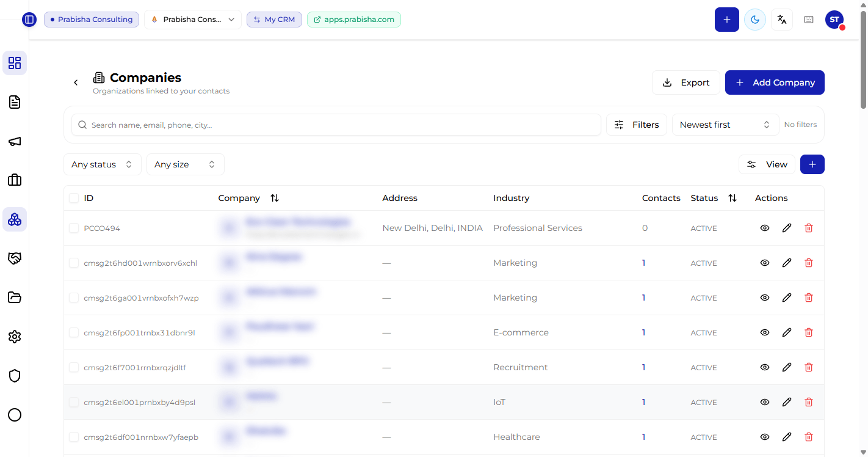Open the apps.prabisha.com link
868x457 pixels.
click(x=354, y=20)
